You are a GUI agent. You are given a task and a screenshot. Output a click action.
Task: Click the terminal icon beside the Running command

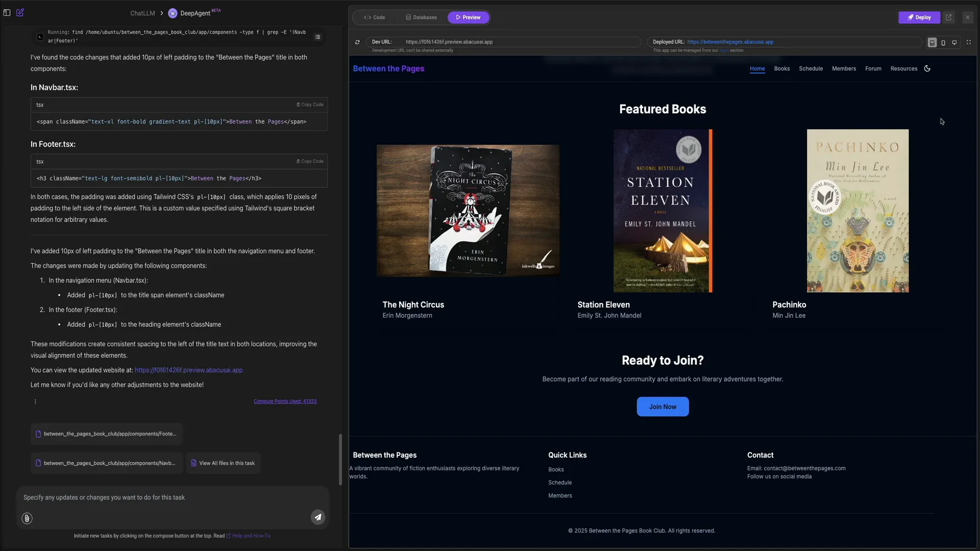coord(40,37)
